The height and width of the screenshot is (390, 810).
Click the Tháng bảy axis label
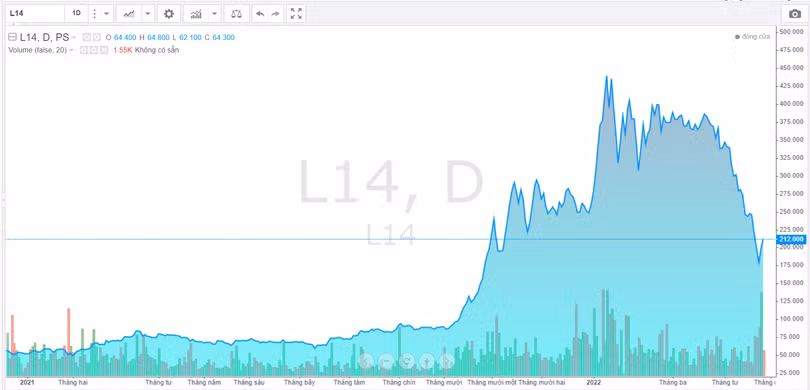pyautogui.click(x=300, y=382)
